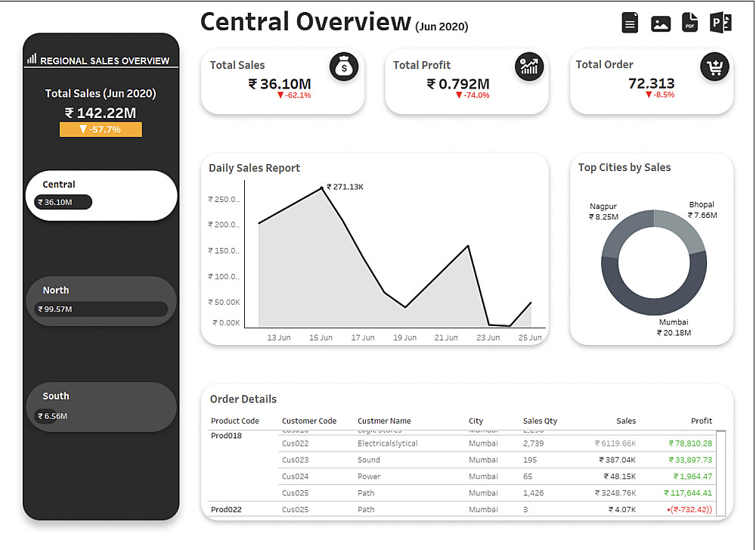756x550 pixels.
Task: Select the South region card
Action: pos(101,407)
